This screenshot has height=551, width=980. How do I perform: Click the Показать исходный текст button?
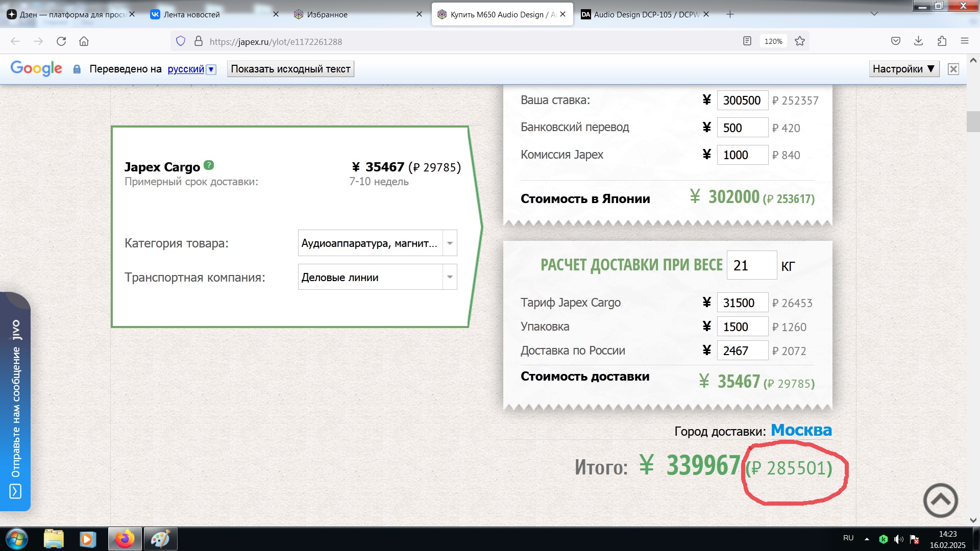(290, 69)
